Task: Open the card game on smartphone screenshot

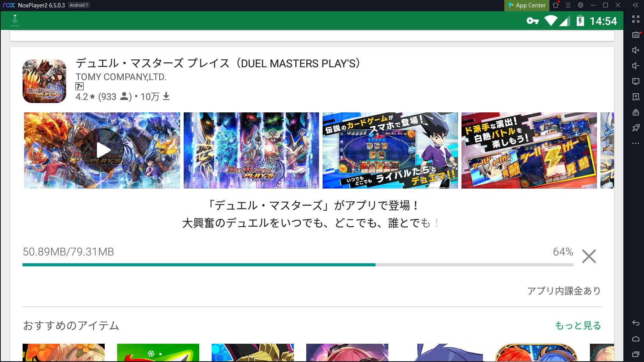Action: click(390, 150)
